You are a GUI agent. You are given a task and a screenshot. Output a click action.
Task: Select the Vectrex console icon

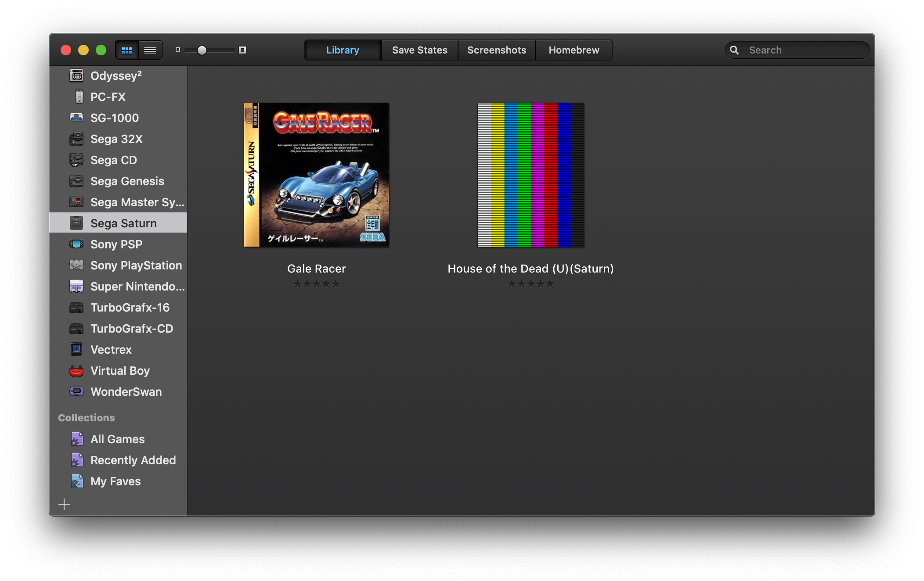[x=77, y=350]
